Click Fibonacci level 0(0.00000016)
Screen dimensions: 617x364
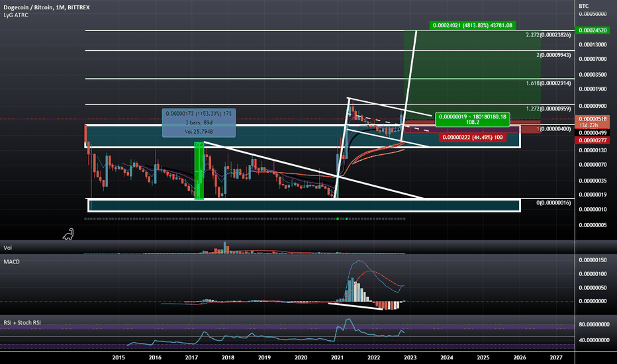pyautogui.click(x=553, y=203)
